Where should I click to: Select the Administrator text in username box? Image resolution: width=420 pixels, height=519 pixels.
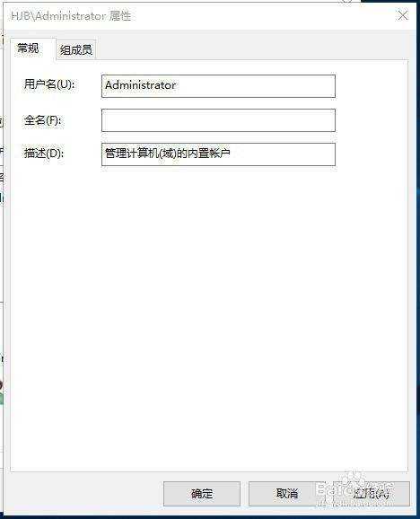tap(140, 85)
